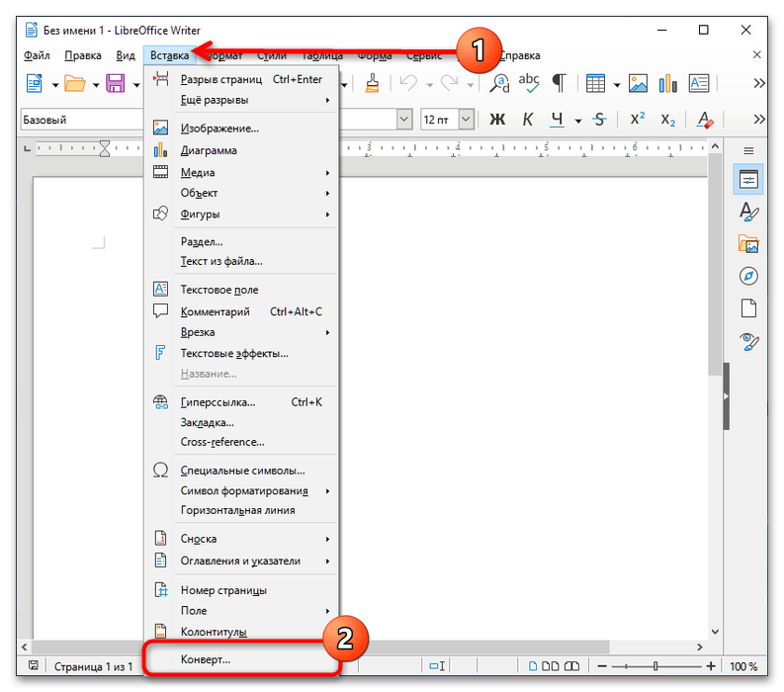Choose Гиперссылка... from Insert menu
The width and height of the screenshot is (784, 692).
click(x=218, y=402)
